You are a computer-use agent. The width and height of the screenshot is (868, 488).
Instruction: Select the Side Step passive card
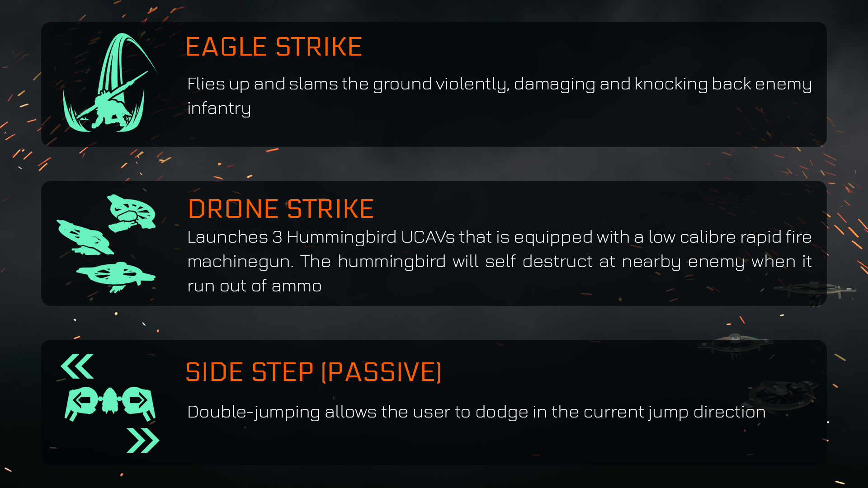[x=434, y=402]
